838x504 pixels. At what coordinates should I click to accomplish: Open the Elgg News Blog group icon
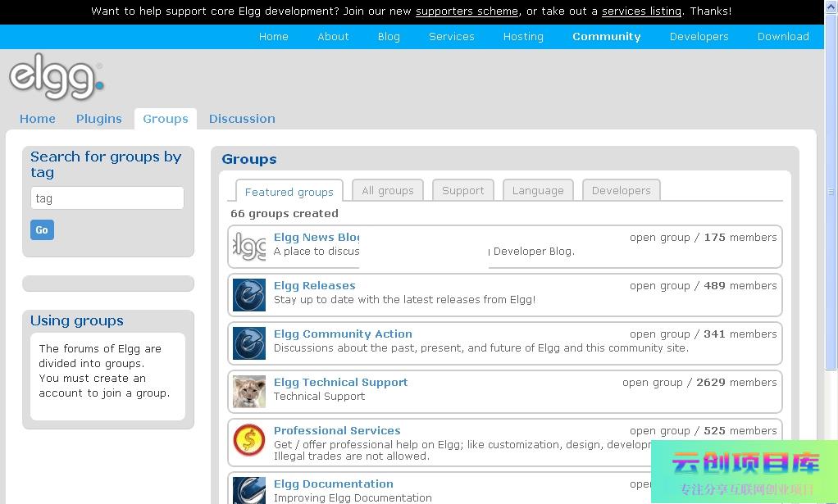point(249,246)
